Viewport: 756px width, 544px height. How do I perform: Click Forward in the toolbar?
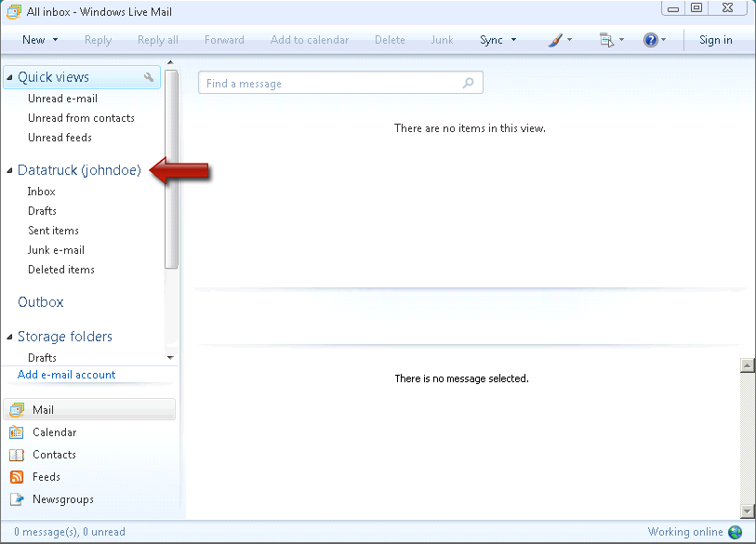pos(224,40)
